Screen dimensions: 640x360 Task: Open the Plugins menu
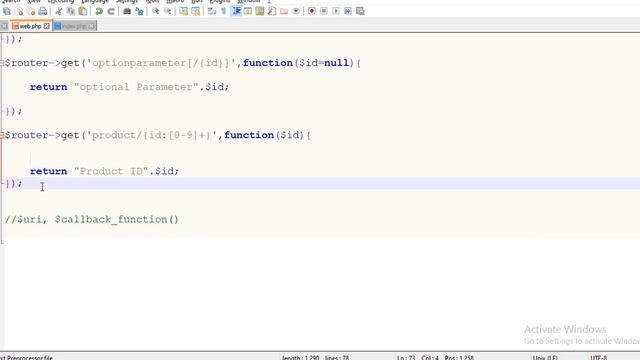(x=220, y=2)
